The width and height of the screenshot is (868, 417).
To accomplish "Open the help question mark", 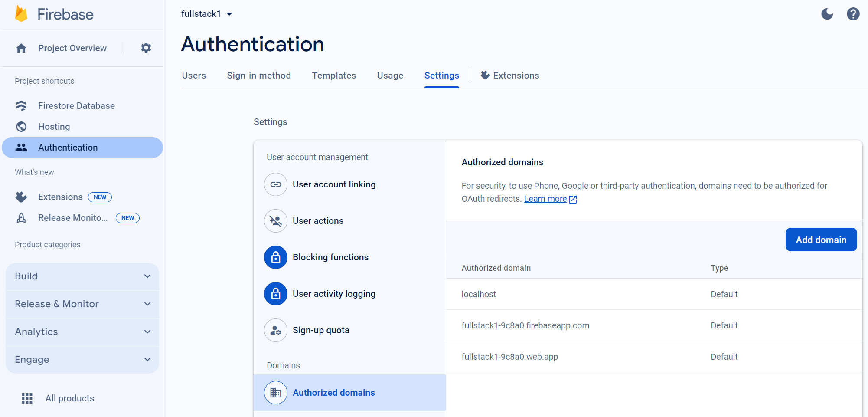I will [x=853, y=13].
